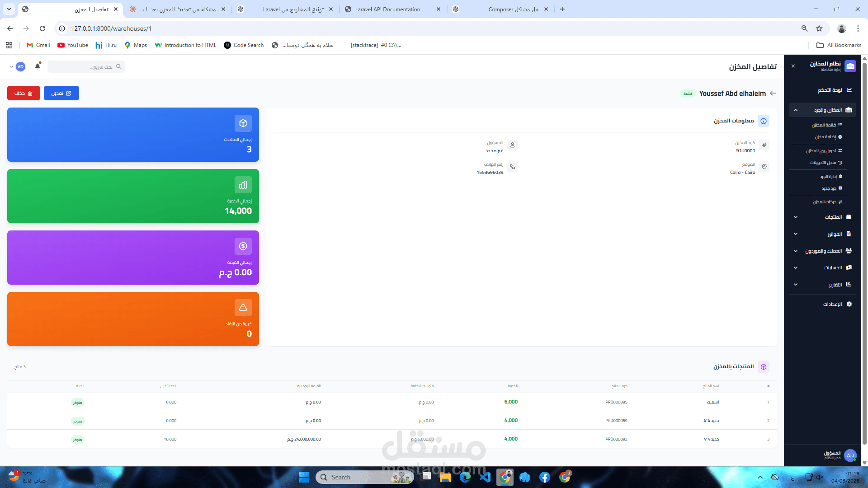The image size is (868, 488).
Task: Click the back arrow next to Youssef Abd elhaleim
Action: [x=773, y=93]
